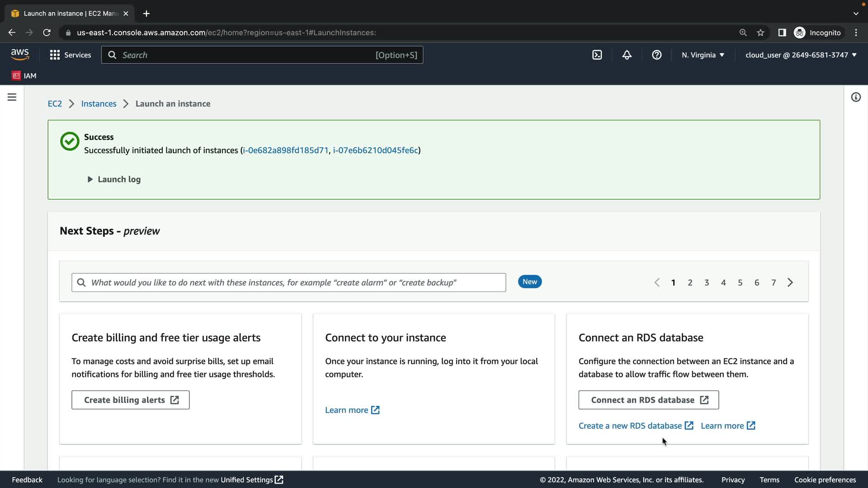Go to next page of next steps
Viewport: 868px width, 488px height.
pyautogui.click(x=790, y=283)
